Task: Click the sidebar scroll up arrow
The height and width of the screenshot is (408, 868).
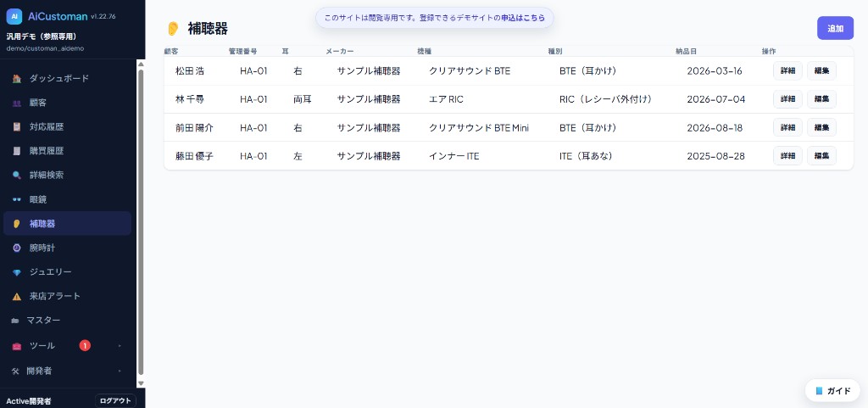Action: (x=141, y=64)
